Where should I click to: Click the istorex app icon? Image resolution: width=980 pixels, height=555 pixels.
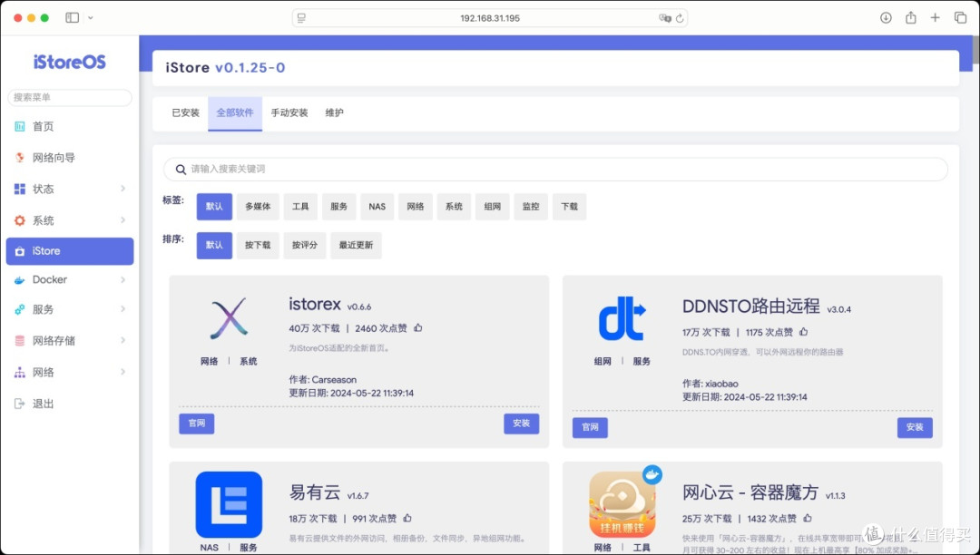click(x=229, y=318)
